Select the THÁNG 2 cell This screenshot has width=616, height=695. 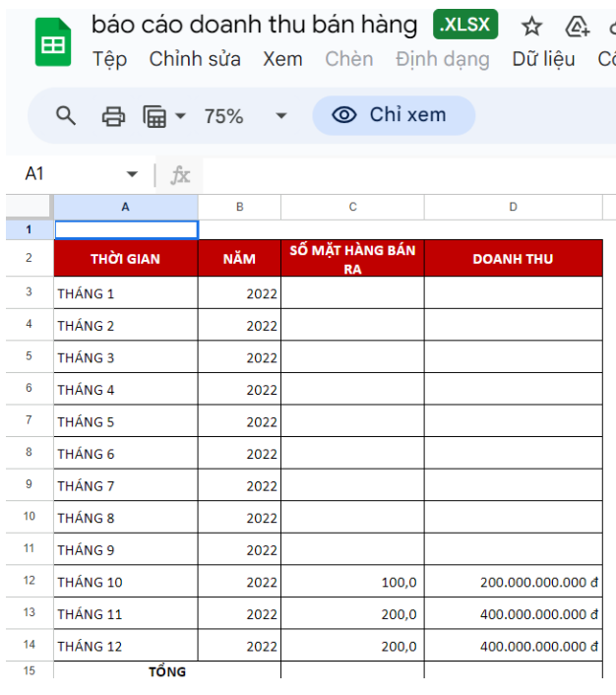click(x=126, y=325)
